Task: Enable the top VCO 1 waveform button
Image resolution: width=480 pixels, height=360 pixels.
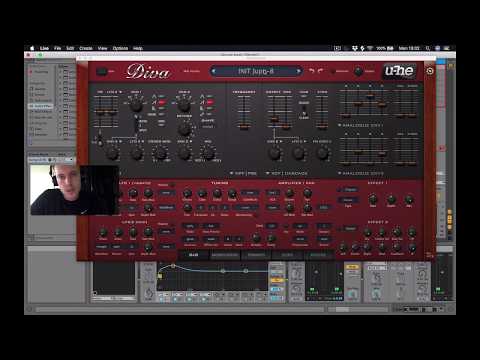Action: [162, 96]
